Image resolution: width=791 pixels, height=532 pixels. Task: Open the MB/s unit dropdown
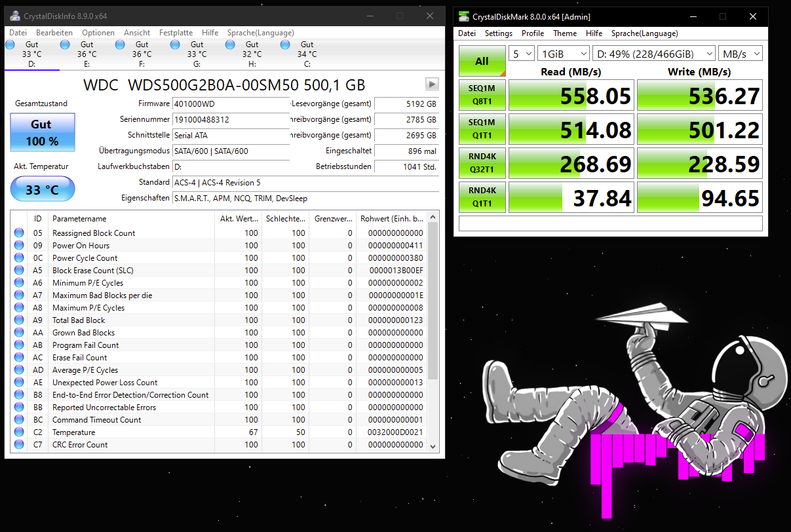tap(741, 54)
